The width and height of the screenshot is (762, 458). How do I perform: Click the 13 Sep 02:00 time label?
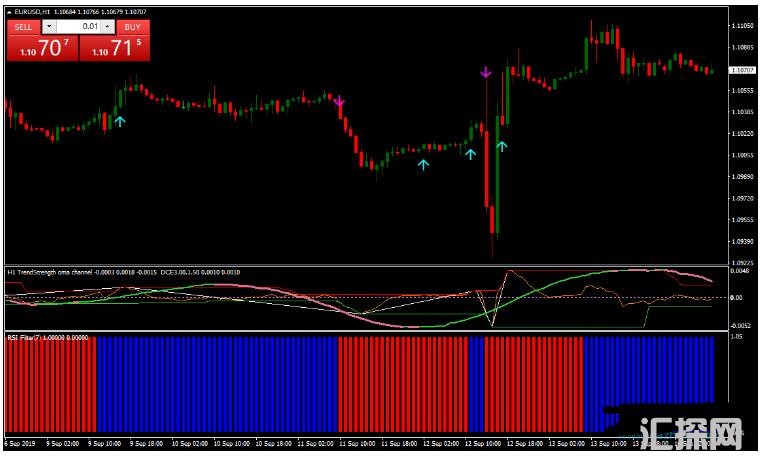pyautogui.click(x=566, y=443)
